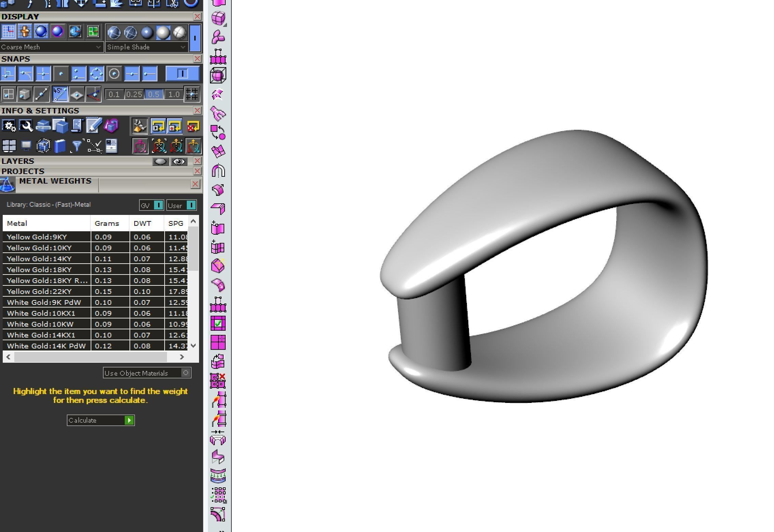
Task: Toggle Use Object Materials option
Action: [147, 373]
